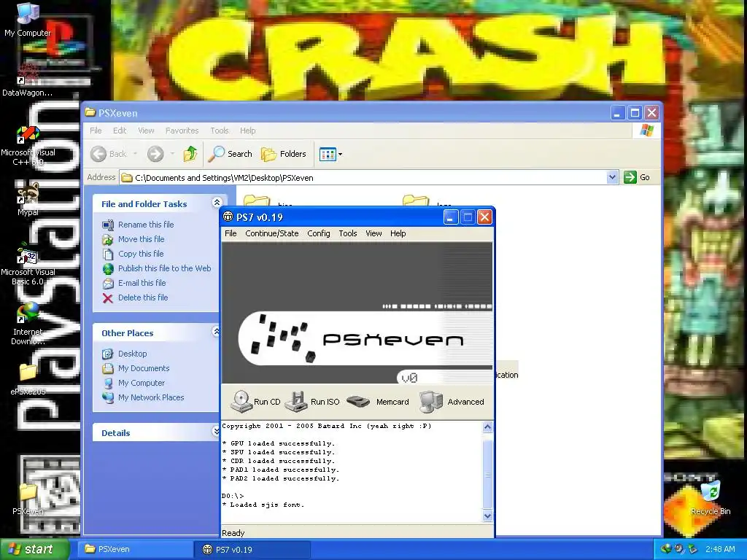Screen dimensions: 747x560
Task: Open PS7 Config menu
Action: (318, 233)
